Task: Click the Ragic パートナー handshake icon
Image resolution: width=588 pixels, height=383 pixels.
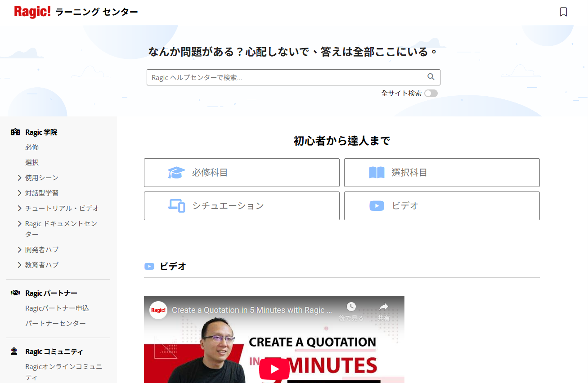Action: pos(15,293)
